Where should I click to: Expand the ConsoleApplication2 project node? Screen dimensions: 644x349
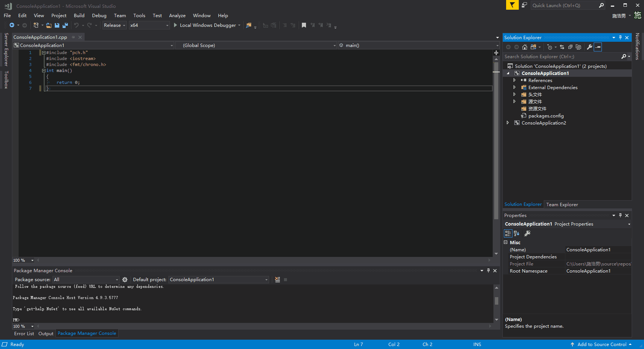pos(508,122)
